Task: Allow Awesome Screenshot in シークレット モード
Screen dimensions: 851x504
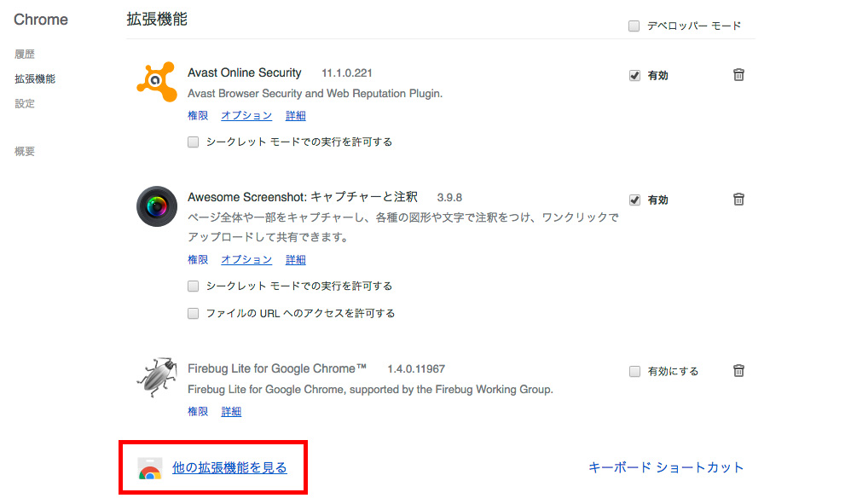Action: point(194,286)
